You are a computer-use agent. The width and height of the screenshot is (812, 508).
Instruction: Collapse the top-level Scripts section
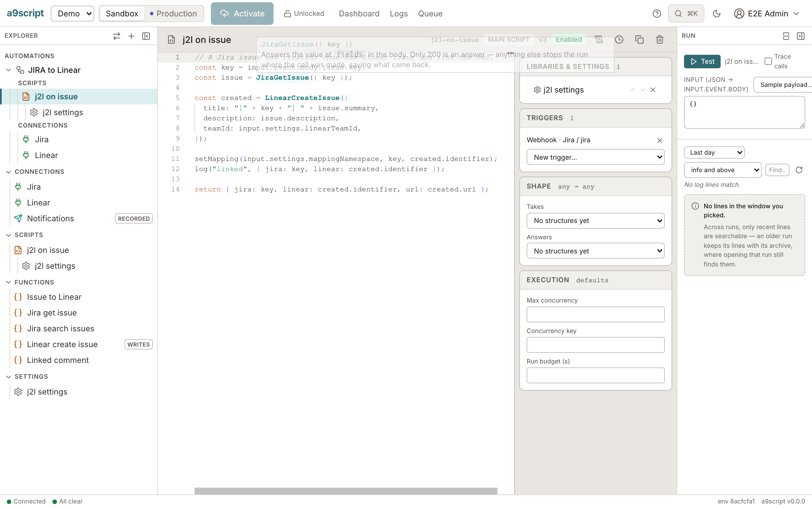(x=9, y=235)
